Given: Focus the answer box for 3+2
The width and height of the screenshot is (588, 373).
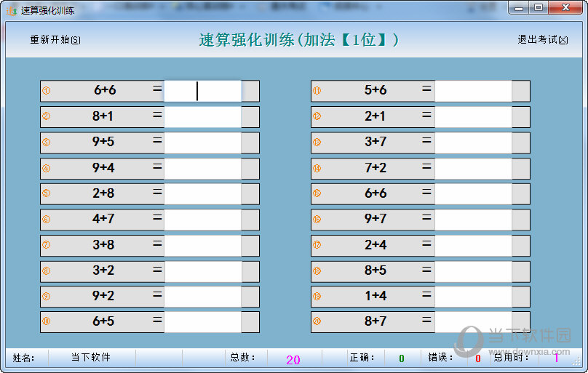Looking at the screenshot, I should coord(203,271).
